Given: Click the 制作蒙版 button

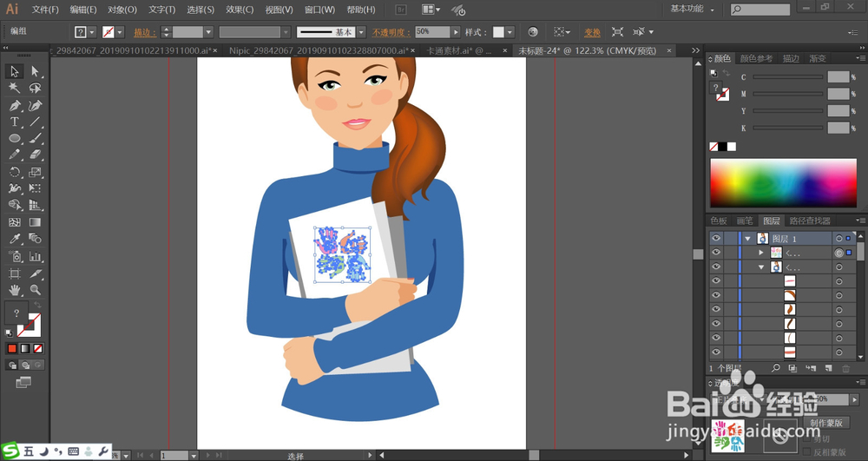Looking at the screenshot, I should [826, 423].
